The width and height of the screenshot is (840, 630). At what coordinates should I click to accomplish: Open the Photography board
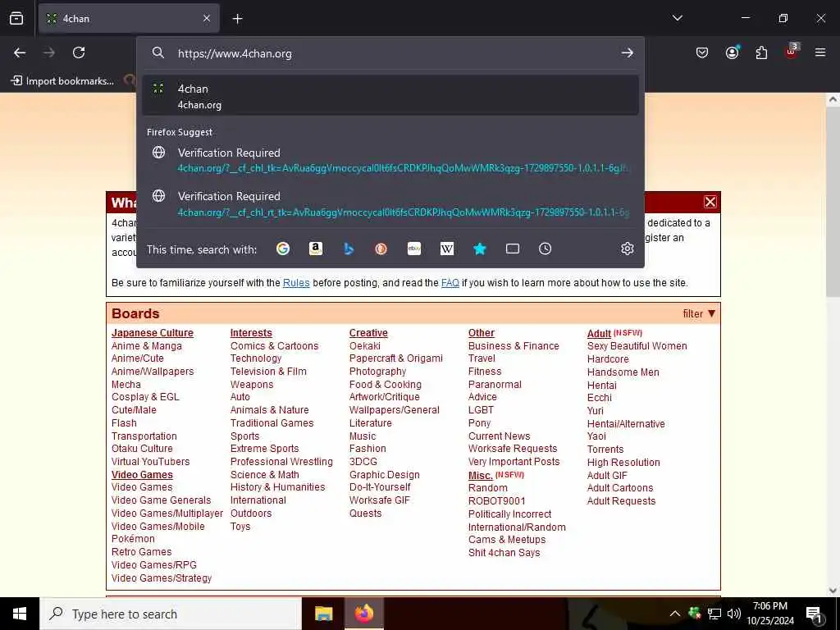point(377,372)
